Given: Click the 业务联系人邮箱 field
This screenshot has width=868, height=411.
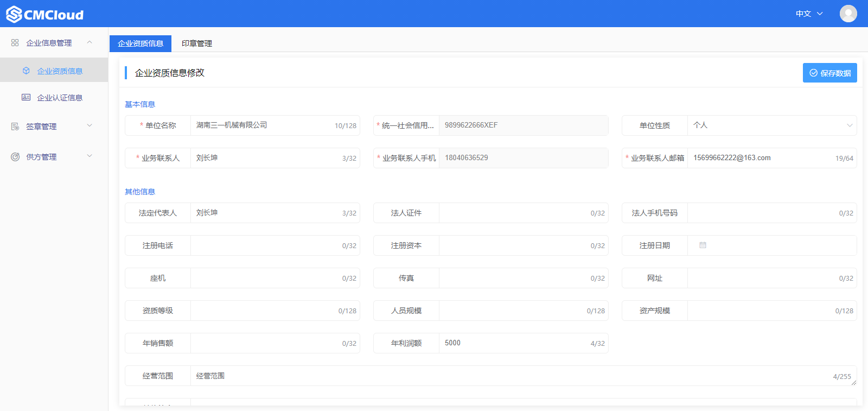Looking at the screenshot, I should (772, 158).
